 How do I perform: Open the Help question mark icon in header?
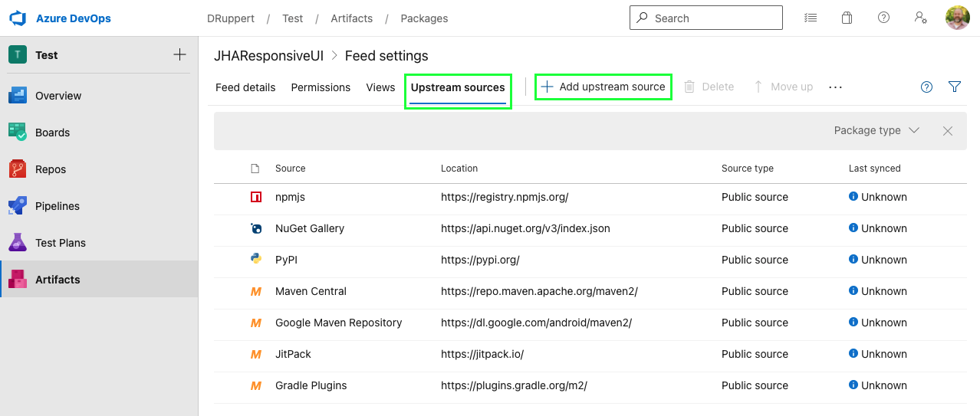pos(883,18)
